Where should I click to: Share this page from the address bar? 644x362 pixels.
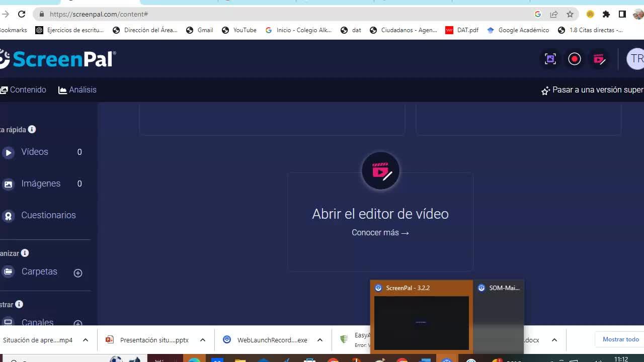[x=554, y=14]
